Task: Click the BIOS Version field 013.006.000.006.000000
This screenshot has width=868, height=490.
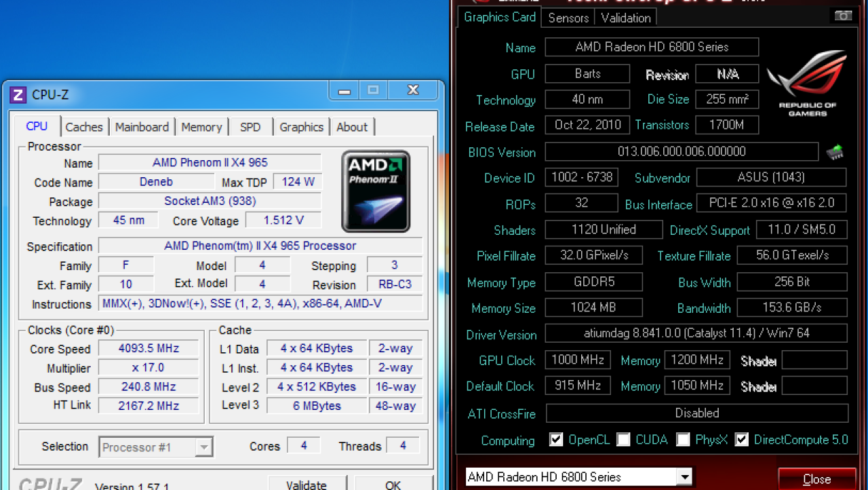Action: (682, 151)
